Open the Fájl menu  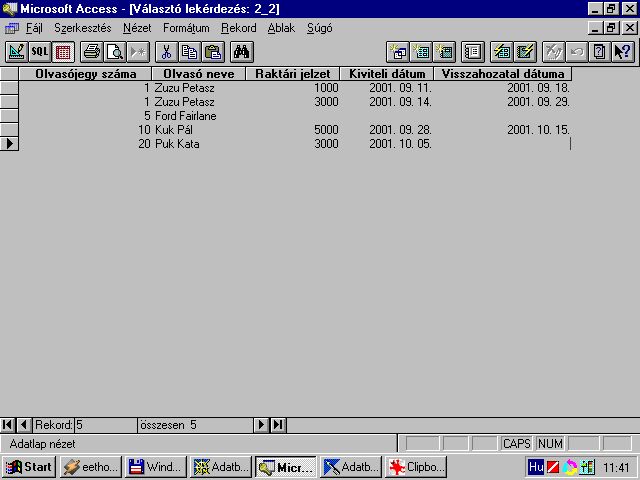34,28
